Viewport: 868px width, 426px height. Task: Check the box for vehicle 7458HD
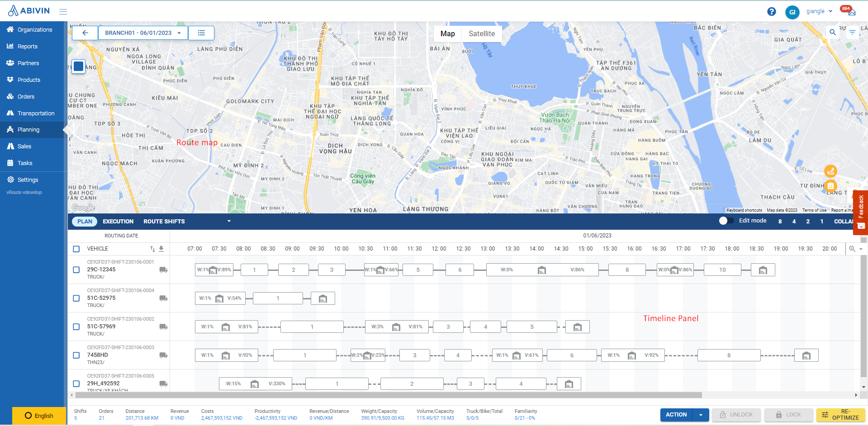click(76, 355)
